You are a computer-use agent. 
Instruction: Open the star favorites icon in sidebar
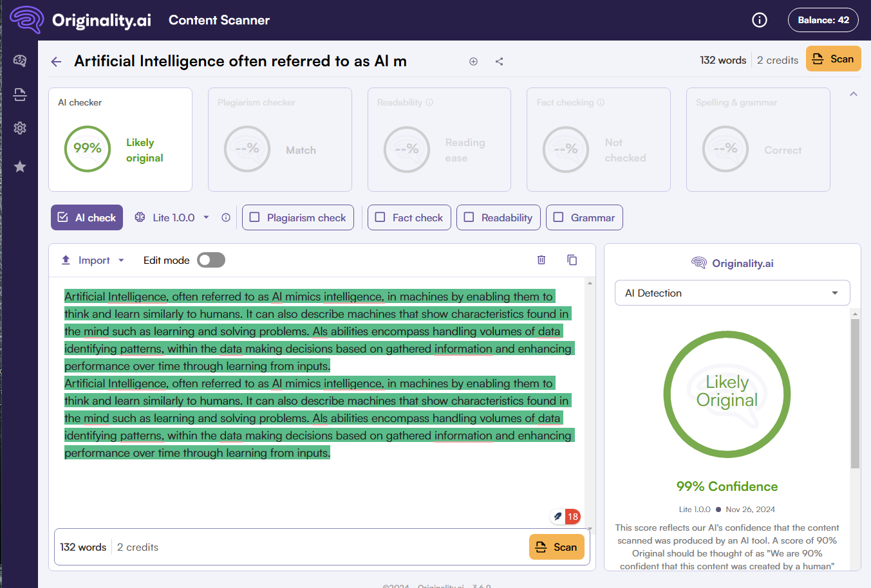20,167
